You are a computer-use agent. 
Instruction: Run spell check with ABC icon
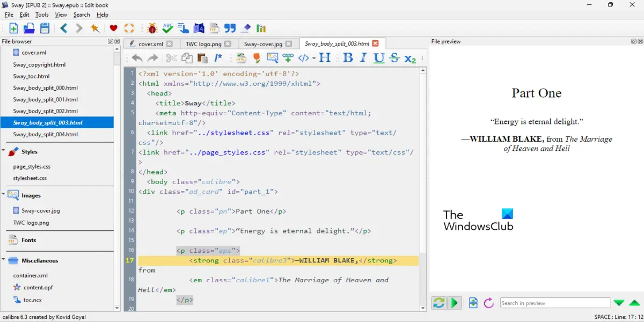point(167,28)
